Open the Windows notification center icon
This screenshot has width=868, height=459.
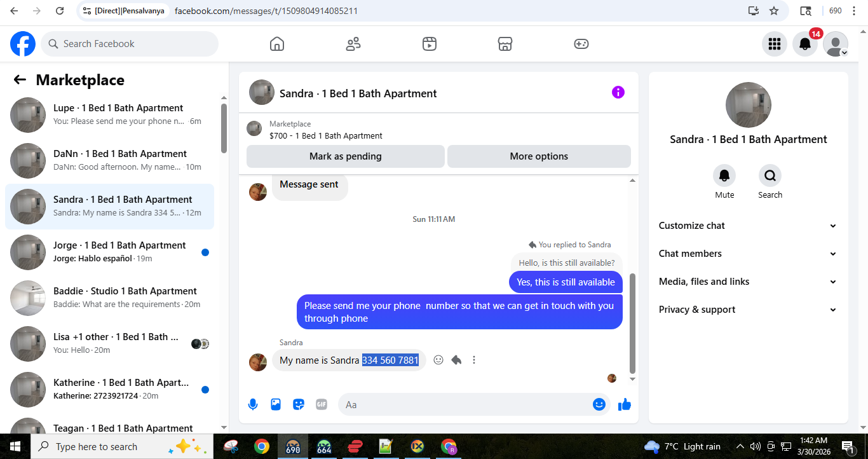tap(847, 446)
